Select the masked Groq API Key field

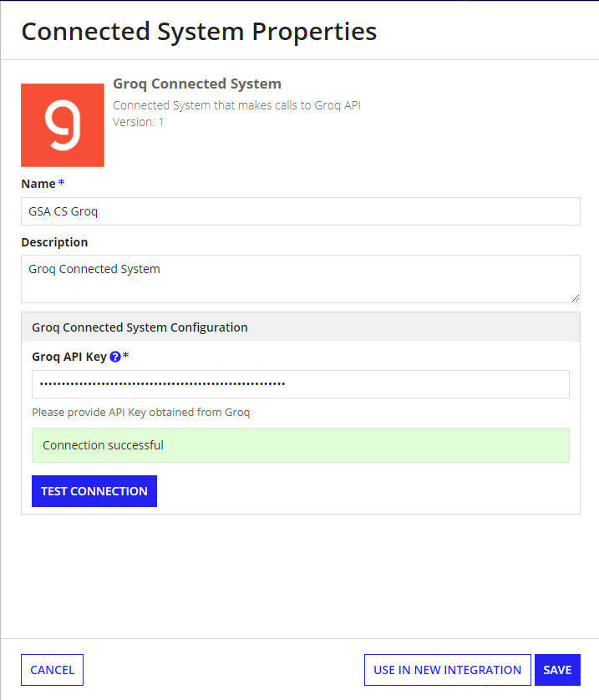pyautogui.click(x=301, y=384)
